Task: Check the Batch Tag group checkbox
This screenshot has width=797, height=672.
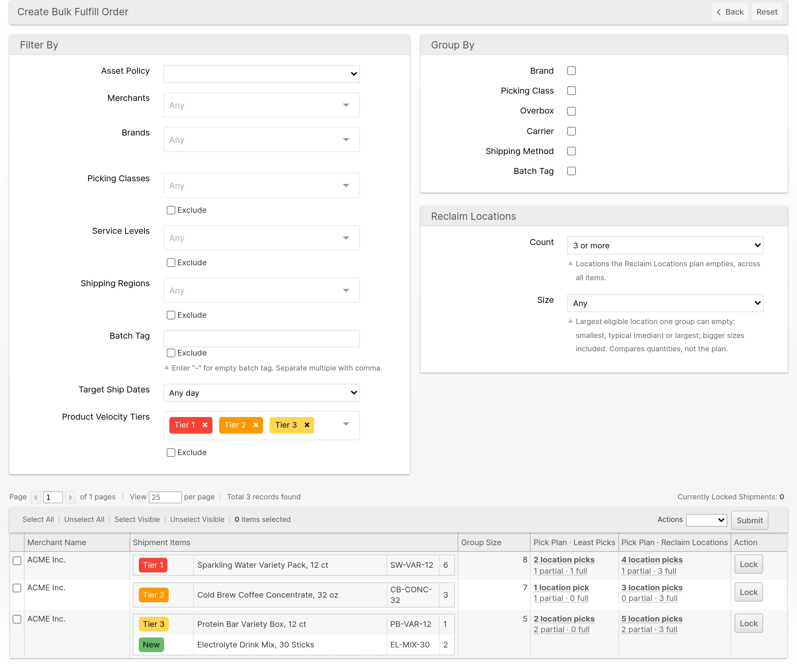Action: (571, 171)
